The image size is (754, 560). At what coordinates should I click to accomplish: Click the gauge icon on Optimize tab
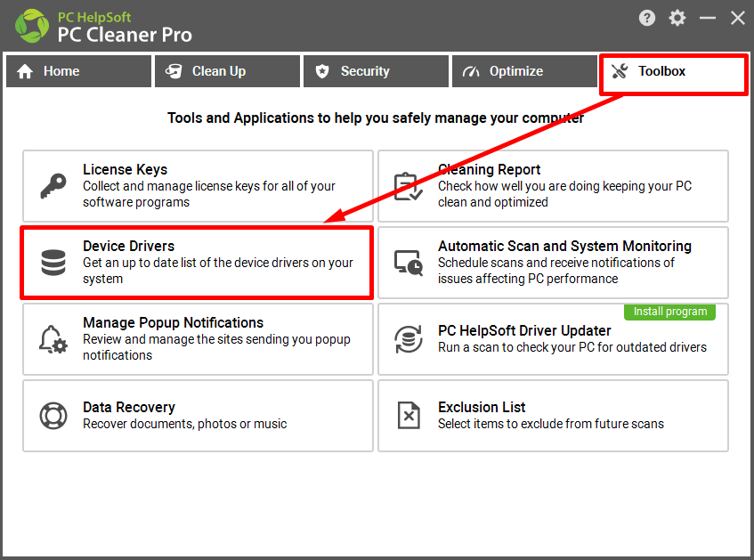click(x=471, y=72)
